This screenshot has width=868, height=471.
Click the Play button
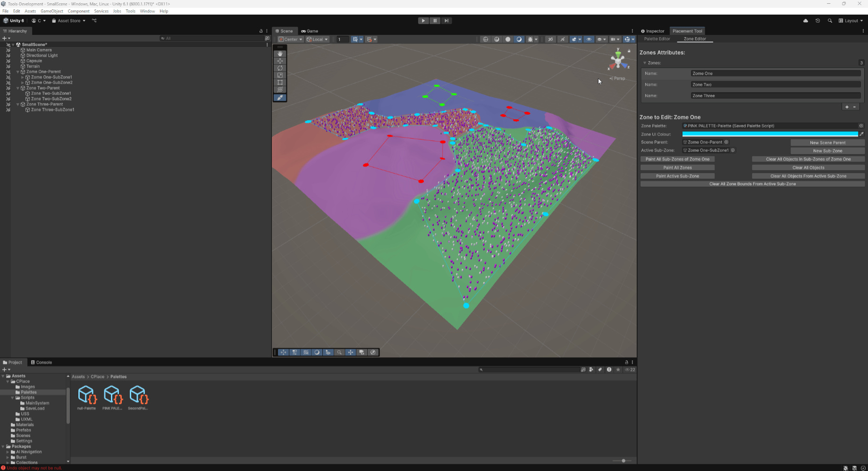click(x=423, y=21)
